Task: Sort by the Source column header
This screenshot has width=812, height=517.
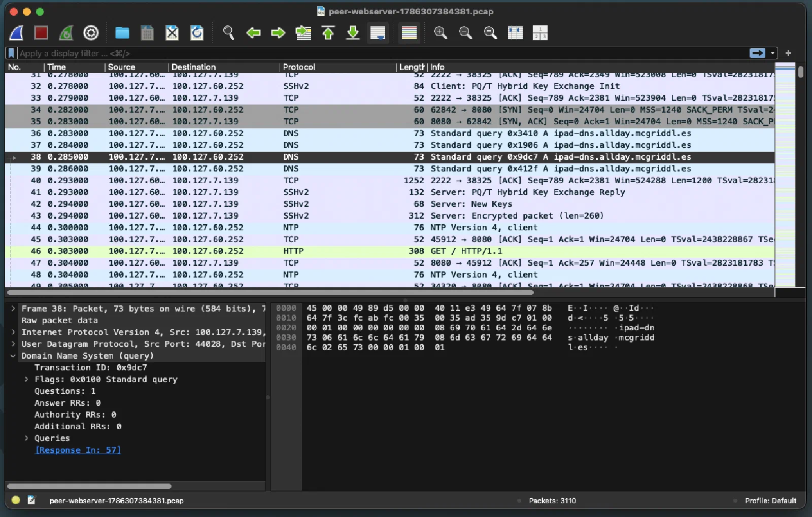Action: [x=137, y=67]
